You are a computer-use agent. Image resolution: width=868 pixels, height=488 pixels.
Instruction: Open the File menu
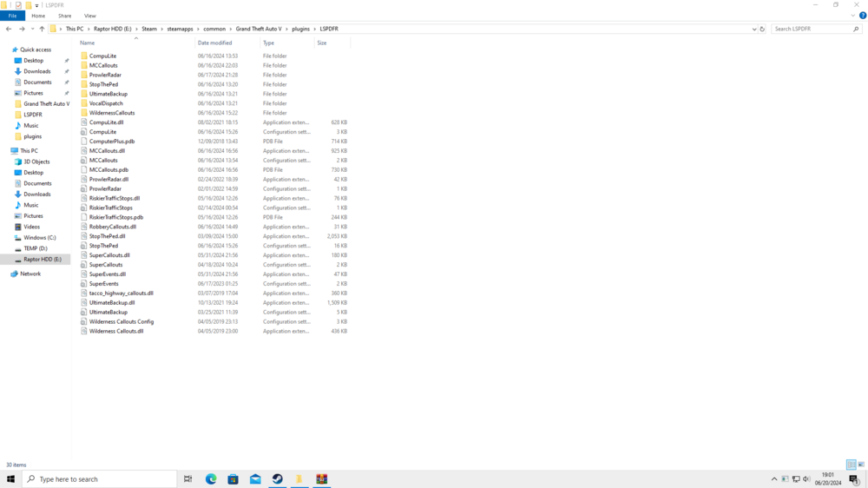(12, 16)
